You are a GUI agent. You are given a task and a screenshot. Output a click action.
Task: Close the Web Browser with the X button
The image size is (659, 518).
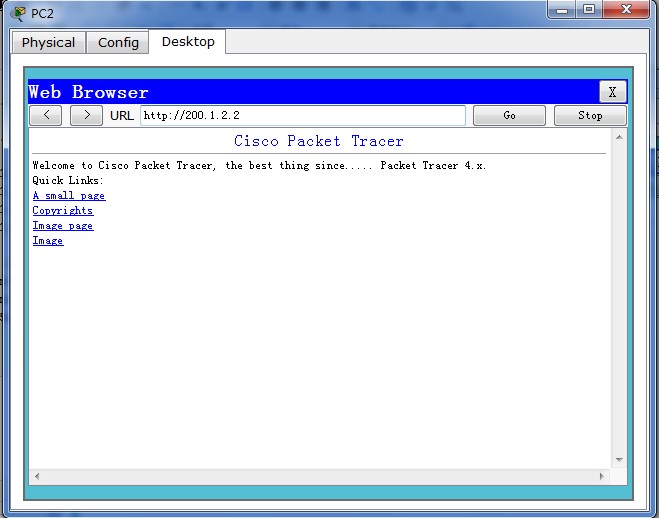(612, 92)
